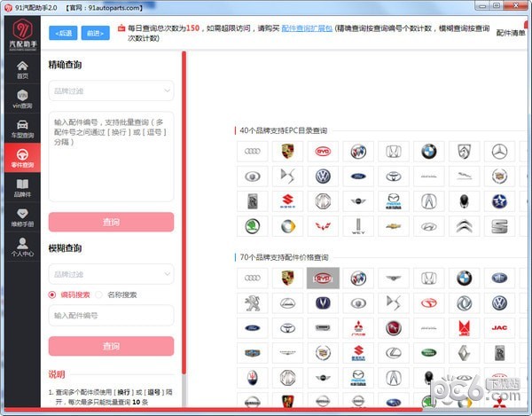Select 零件查询 steering wheel sidebar item
The width and height of the screenshot is (532, 416).
[22, 158]
